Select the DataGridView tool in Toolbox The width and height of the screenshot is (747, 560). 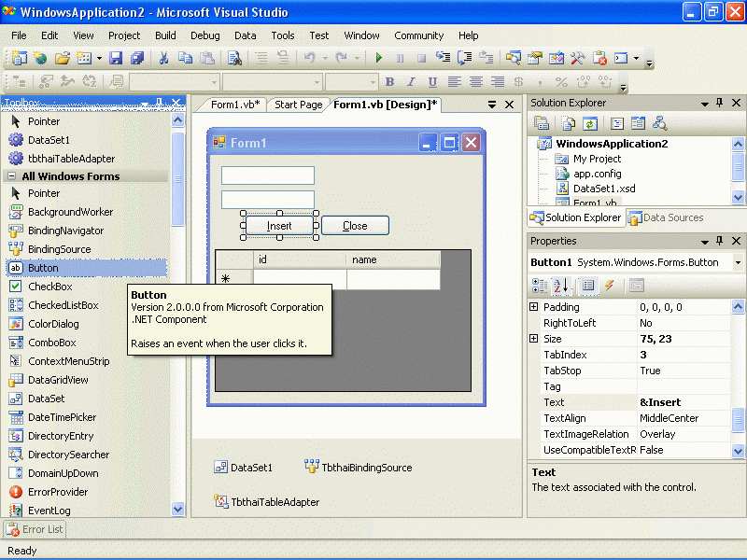tap(58, 380)
